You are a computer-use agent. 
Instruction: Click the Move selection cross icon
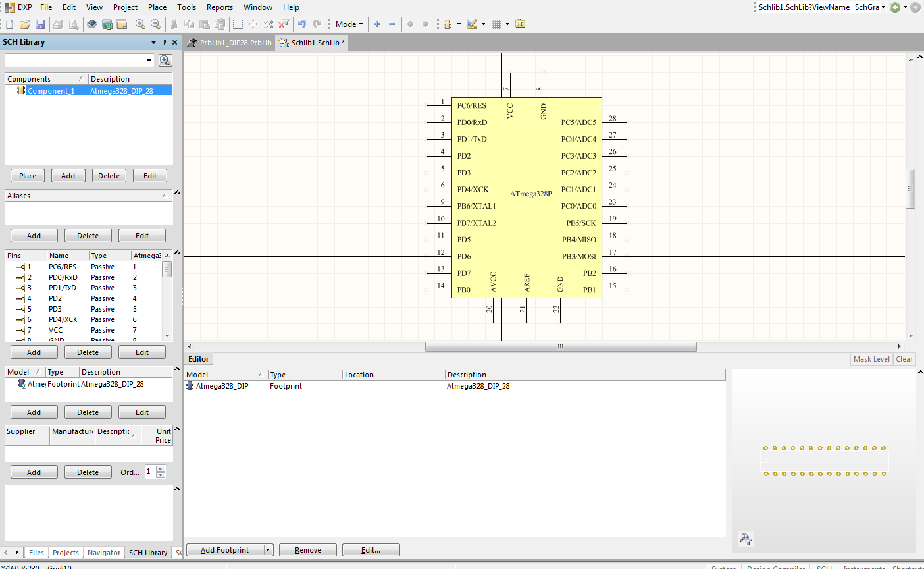click(253, 24)
